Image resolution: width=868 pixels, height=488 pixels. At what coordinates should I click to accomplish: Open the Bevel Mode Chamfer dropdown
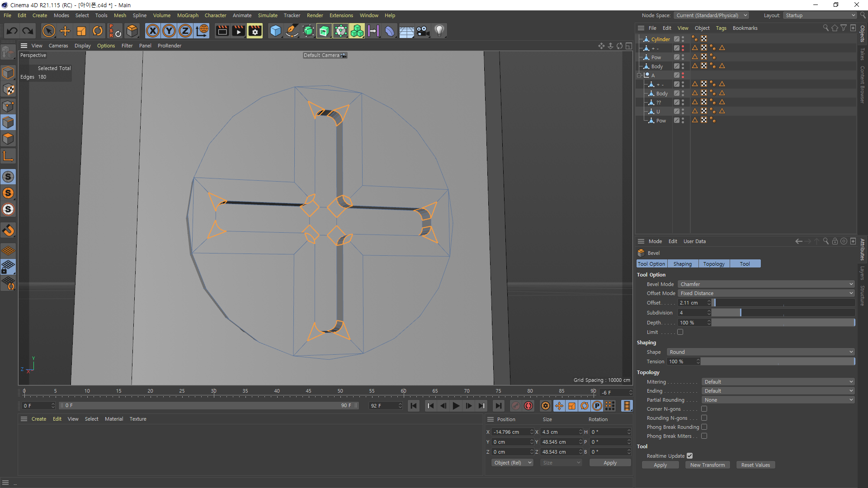click(x=766, y=284)
